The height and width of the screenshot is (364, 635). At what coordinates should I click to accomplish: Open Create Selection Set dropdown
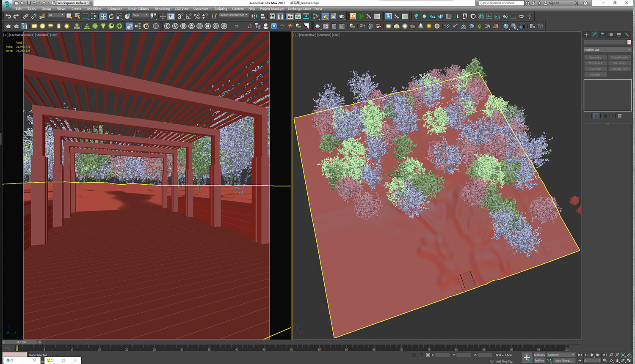click(233, 15)
